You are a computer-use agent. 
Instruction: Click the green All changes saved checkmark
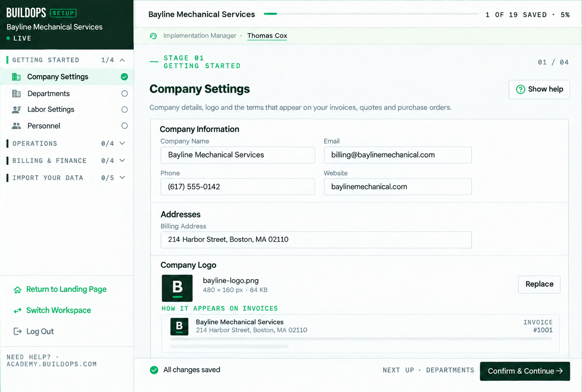[x=154, y=370]
